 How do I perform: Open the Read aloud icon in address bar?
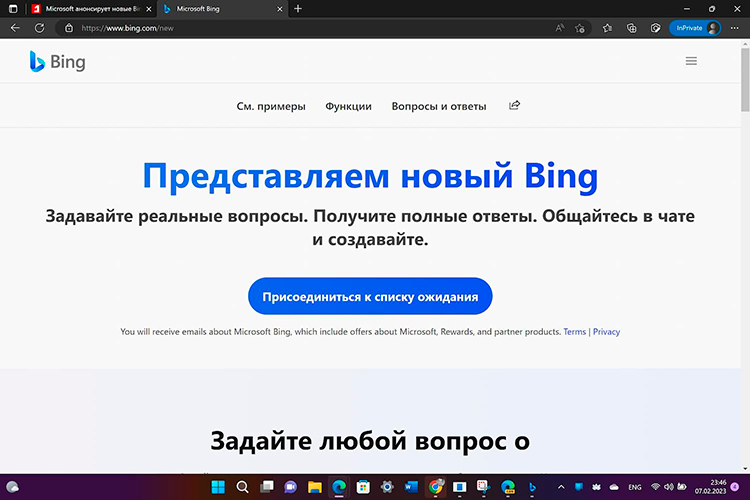(558, 28)
